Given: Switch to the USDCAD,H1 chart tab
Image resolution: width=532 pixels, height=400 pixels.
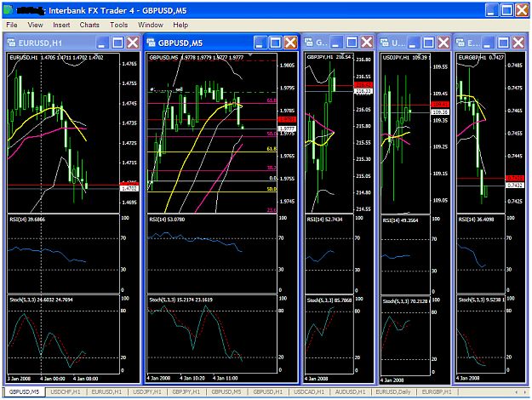Looking at the screenshot, I should [x=309, y=391].
